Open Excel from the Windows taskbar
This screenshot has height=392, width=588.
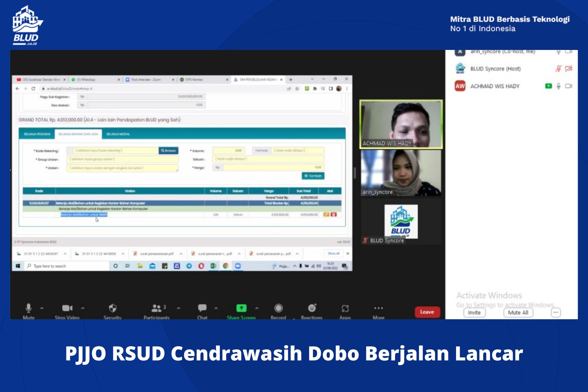point(213,266)
